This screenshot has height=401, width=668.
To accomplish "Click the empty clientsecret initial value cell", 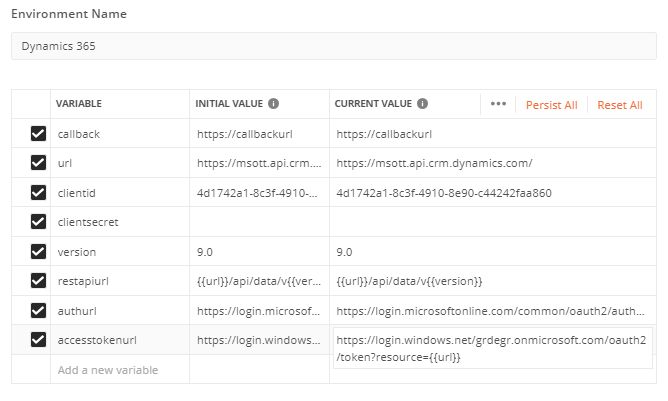I will 259,222.
